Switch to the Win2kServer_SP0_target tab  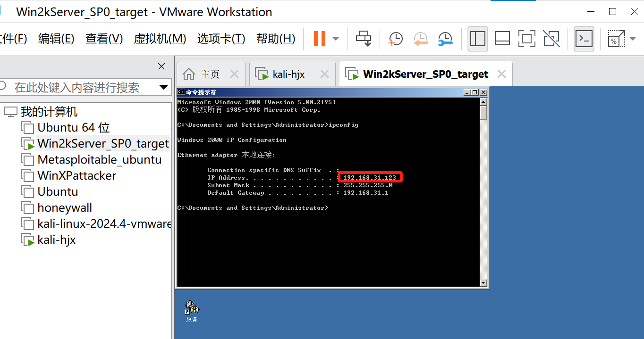(426, 74)
